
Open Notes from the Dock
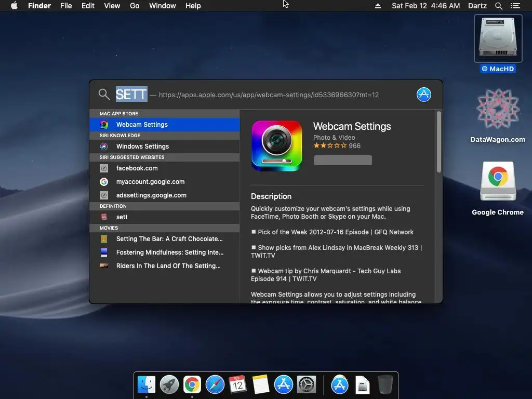261,385
